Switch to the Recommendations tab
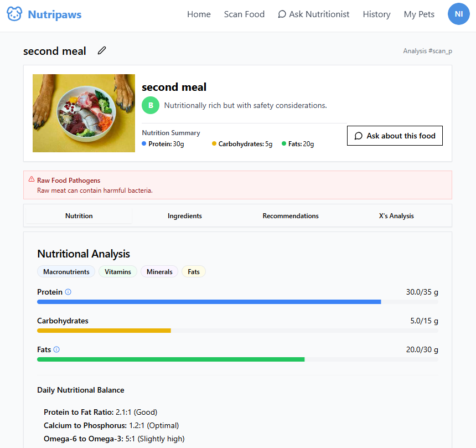476x448 pixels. tap(291, 215)
